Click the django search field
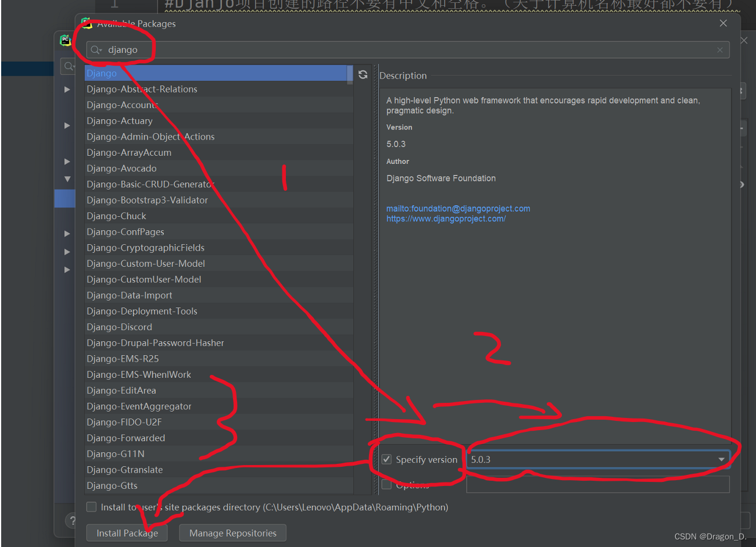This screenshot has width=756, height=547. point(408,50)
